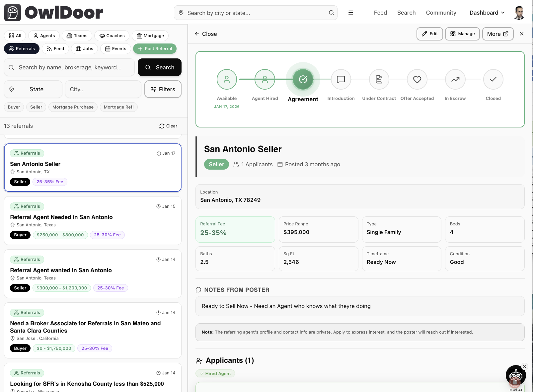The height and width of the screenshot is (392, 533).
Task: Toggle the Mortgage Refi filter chip
Action: click(118, 107)
